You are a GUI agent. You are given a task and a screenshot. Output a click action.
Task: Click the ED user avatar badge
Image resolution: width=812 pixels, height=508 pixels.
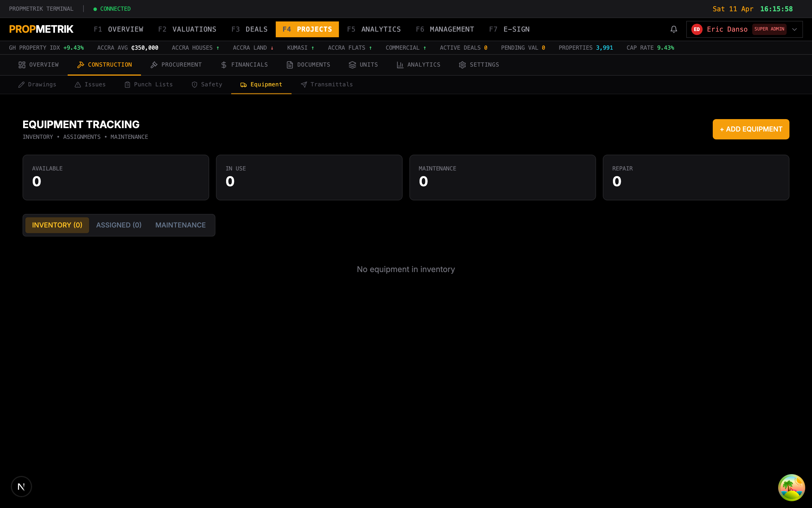click(x=697, y=29)
